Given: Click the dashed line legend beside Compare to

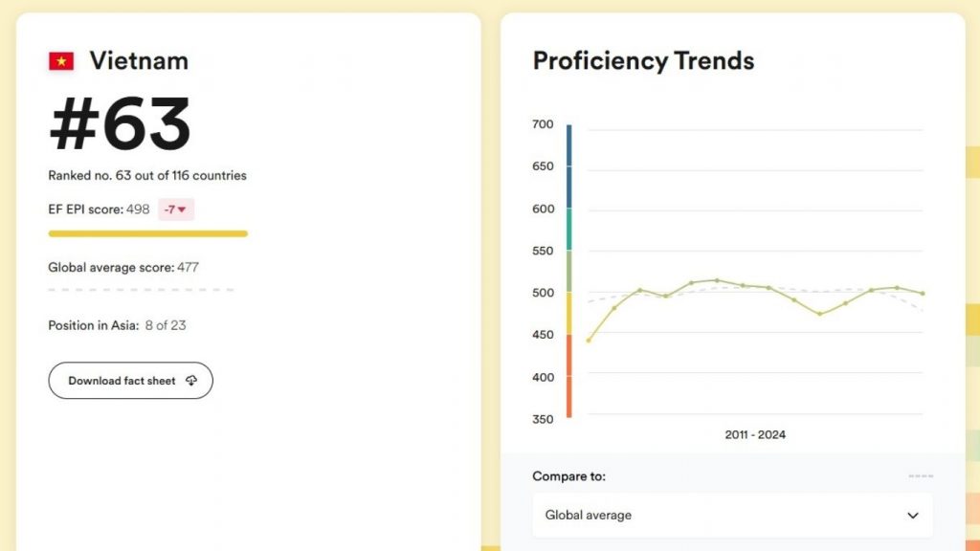Looking at the screenshot, I should pos(921,476).
